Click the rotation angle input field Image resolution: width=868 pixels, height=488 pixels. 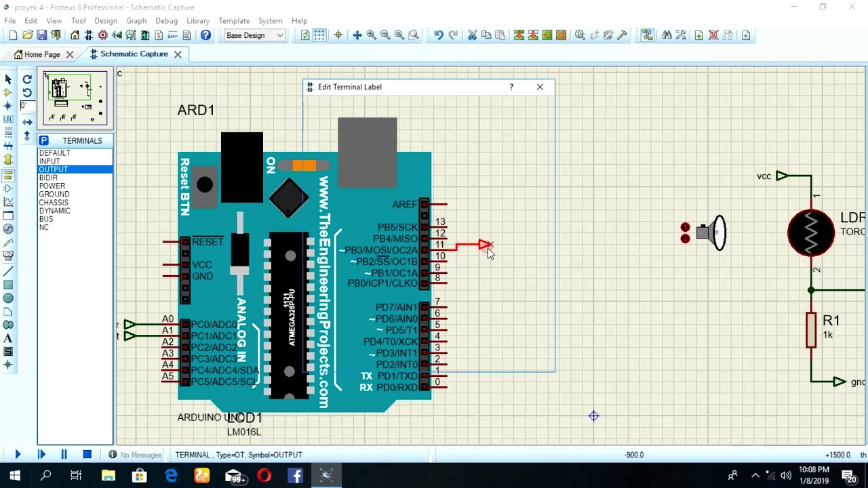[26, 106]
